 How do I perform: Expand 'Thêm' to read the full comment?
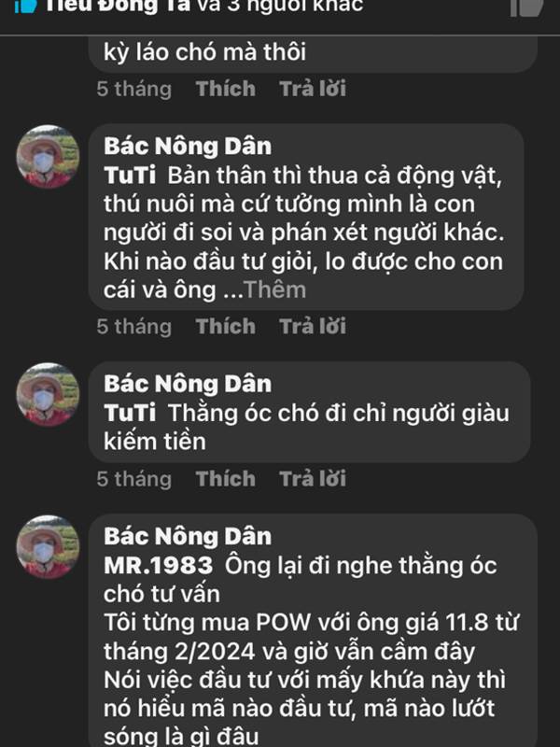click(x=274, y=290)
